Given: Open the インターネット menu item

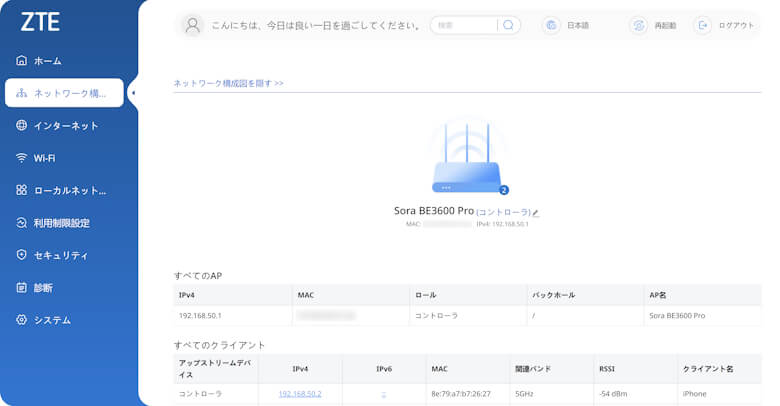Looking at the screenshot, I should click(66, 126).
